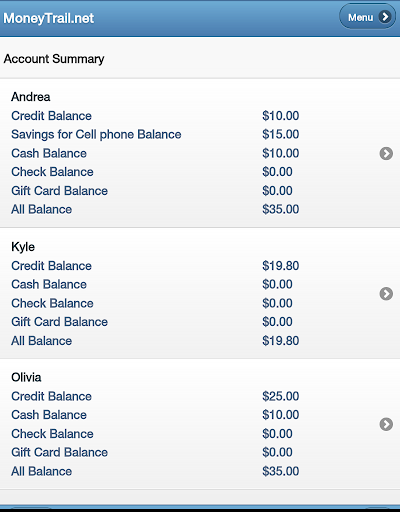Open Andrea's Savings for Cell phone Balance
Viewport: 400px width, 512px height.
pos(96,135)
